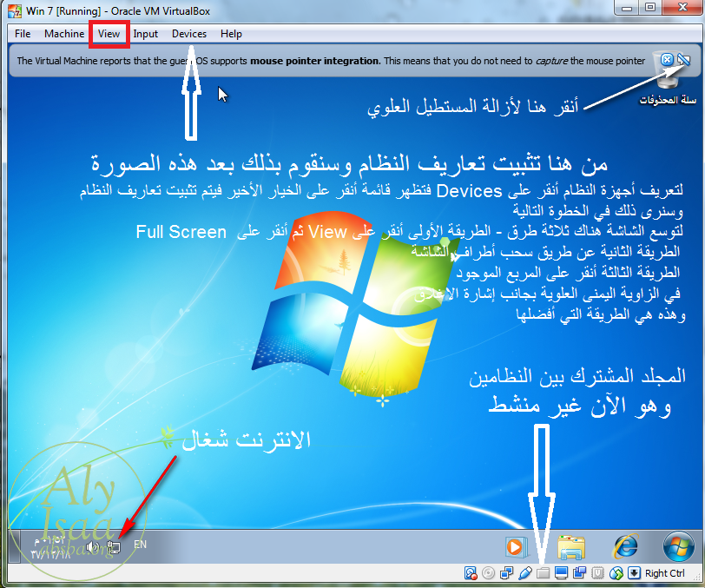Viewport: 705px width, 588px height.
Task: Open the Devices menu
Action: pyautogui.click(x=189, y=34)
